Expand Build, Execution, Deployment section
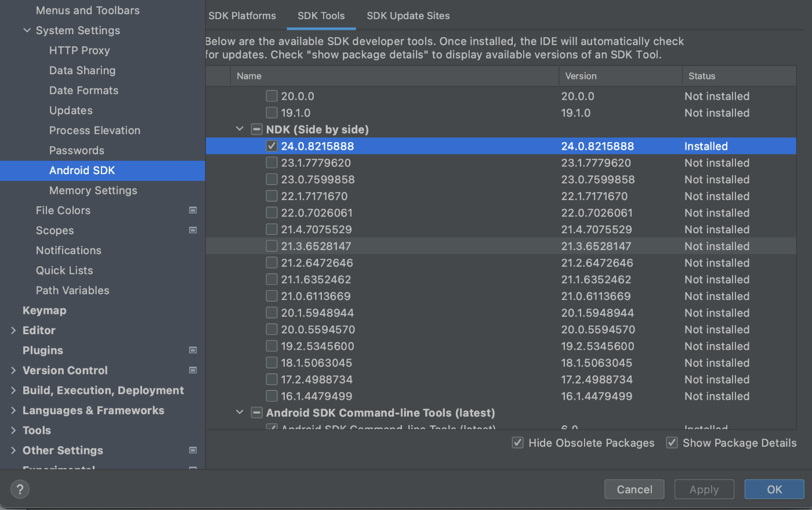This screenshot has height=510, width=812. click(x=13, y=390)
